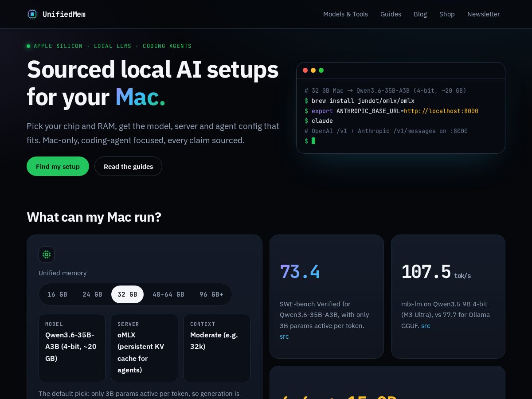This screenshot has width=532, height=399.
Task: Select the 16 GB memory option
Action: (57, 294)
